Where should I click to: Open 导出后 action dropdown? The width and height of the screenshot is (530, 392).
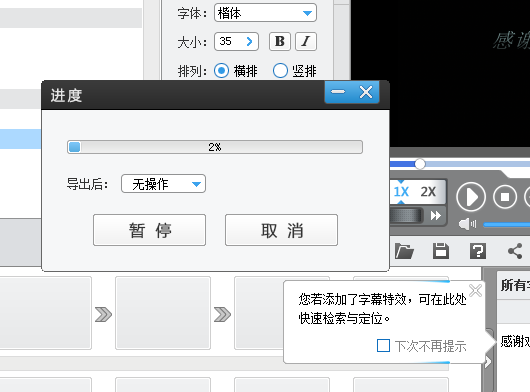(x=163, y=184)
